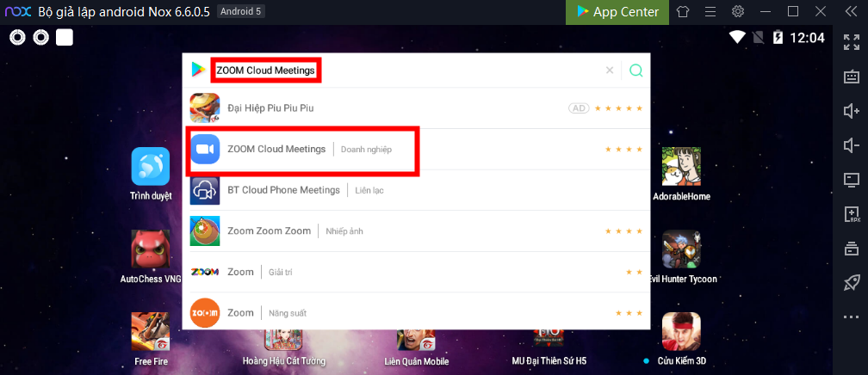Click the white square notification icon
This screenshot has width=868, height=375.
click(x=65, y=38)
